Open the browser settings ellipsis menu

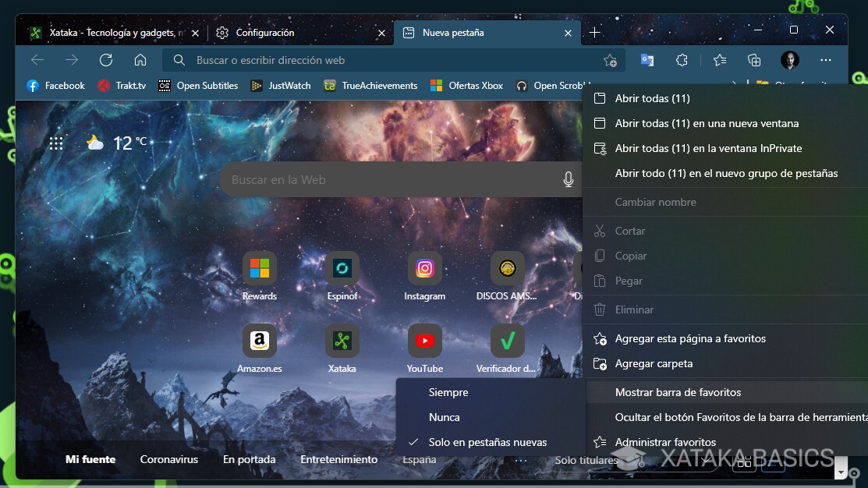(x=826, y=60)
